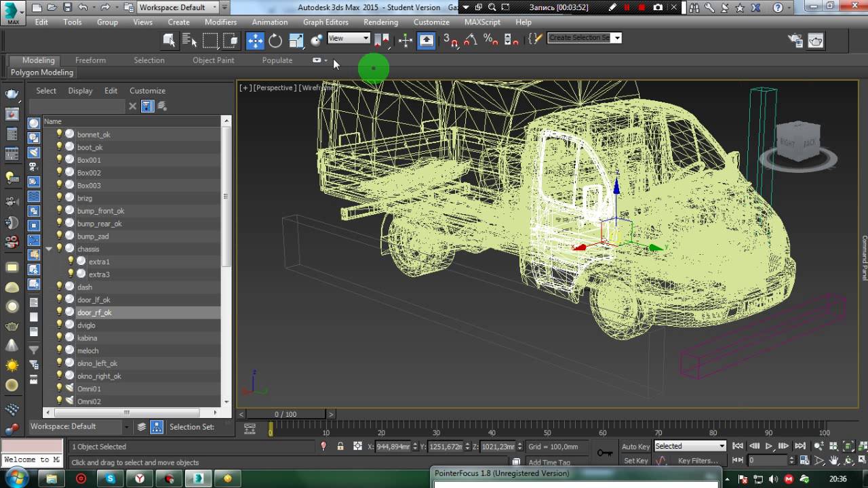The image size is (868, 488).
Task: Open the Graph Editors menu
Action: pyautogui.click(x=325, y=22)
